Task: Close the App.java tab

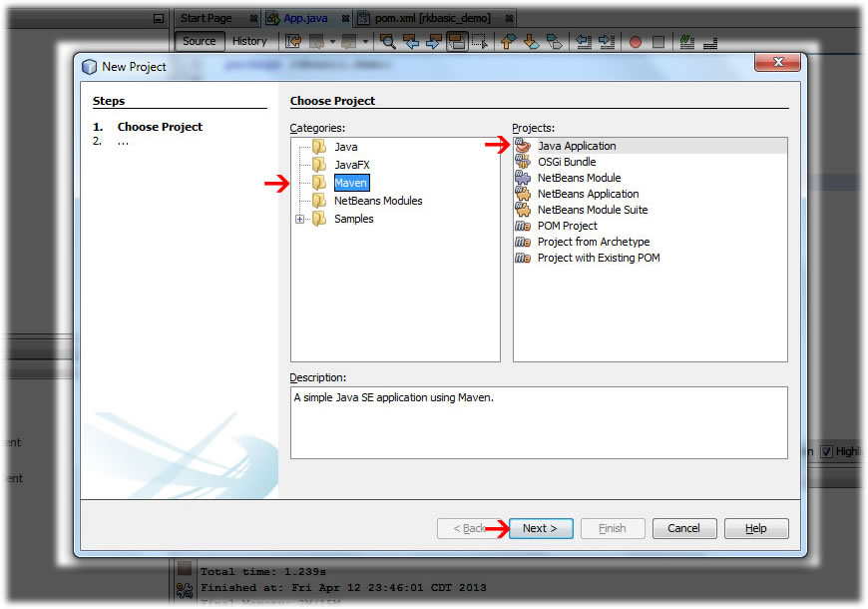Action: pyautogui.click(x=345, y=19)
